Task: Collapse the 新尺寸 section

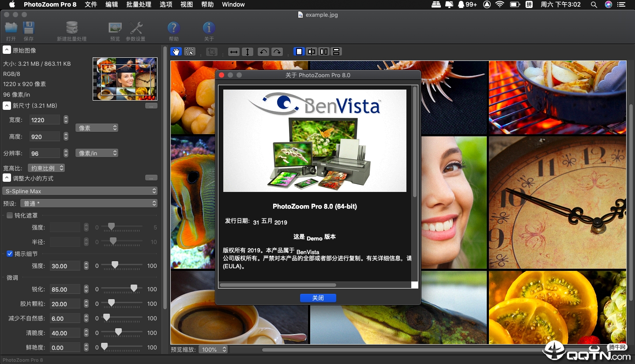Action: (x=7, y=105)
